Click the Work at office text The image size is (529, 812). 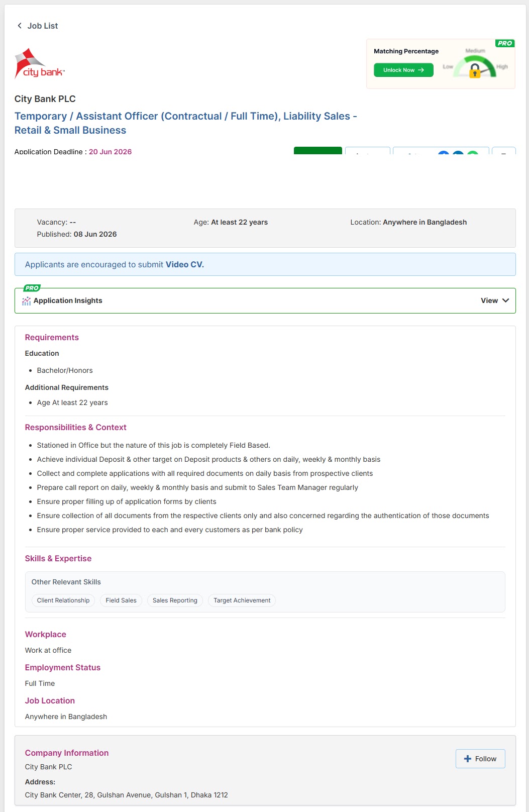(48, 650)
